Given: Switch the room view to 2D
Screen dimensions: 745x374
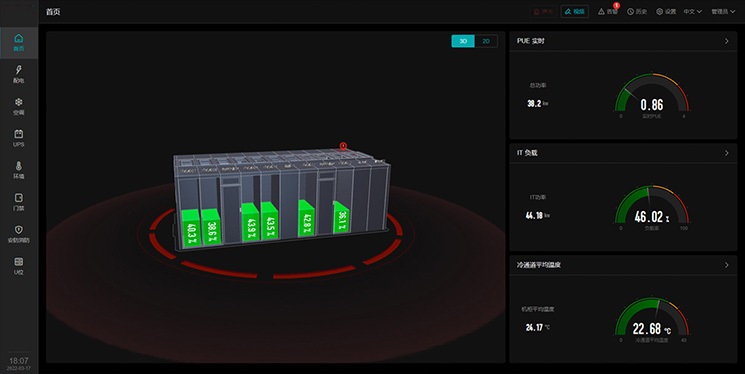Looking at the screenshot, I should tap(486, 41).
